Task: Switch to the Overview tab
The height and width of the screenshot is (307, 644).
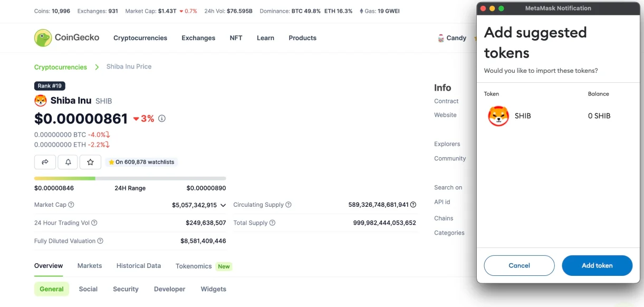Action: click(49, 266)
